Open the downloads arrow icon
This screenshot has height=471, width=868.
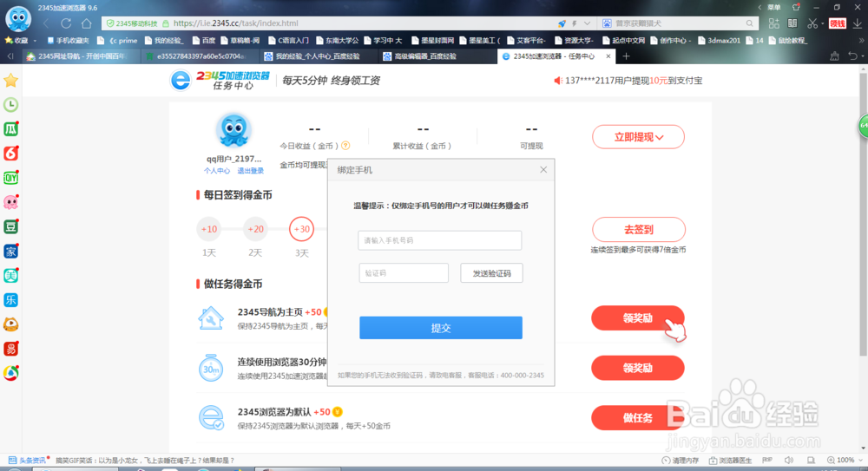click(x=857, y=23)
